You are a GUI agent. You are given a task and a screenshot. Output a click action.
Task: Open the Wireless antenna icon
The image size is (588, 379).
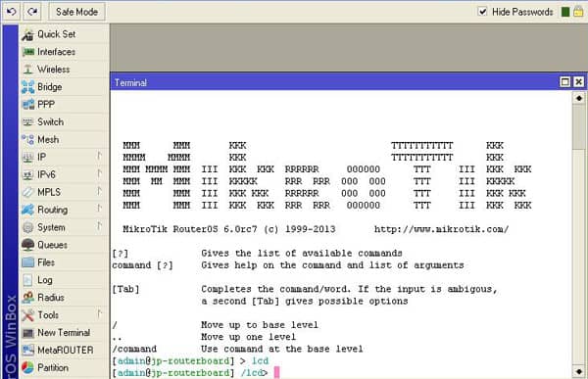27,70
